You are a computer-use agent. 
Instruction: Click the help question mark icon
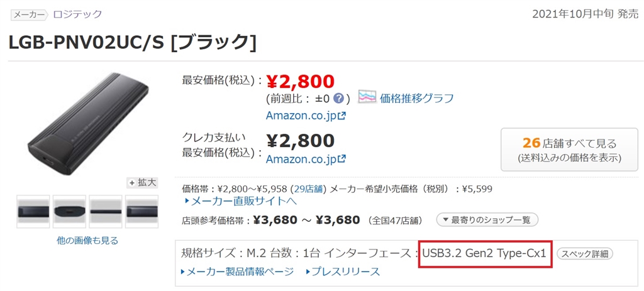(x=338, y=99)
